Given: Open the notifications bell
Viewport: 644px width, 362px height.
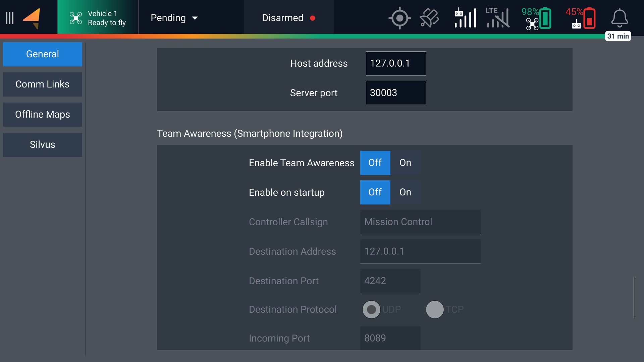Looking at the screenshot, I should pos(619,18).
